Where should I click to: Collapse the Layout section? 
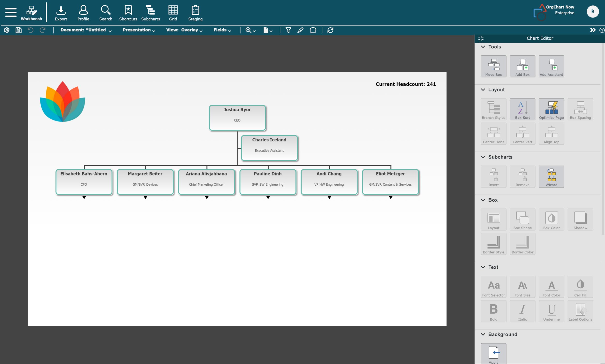[483, 90]
